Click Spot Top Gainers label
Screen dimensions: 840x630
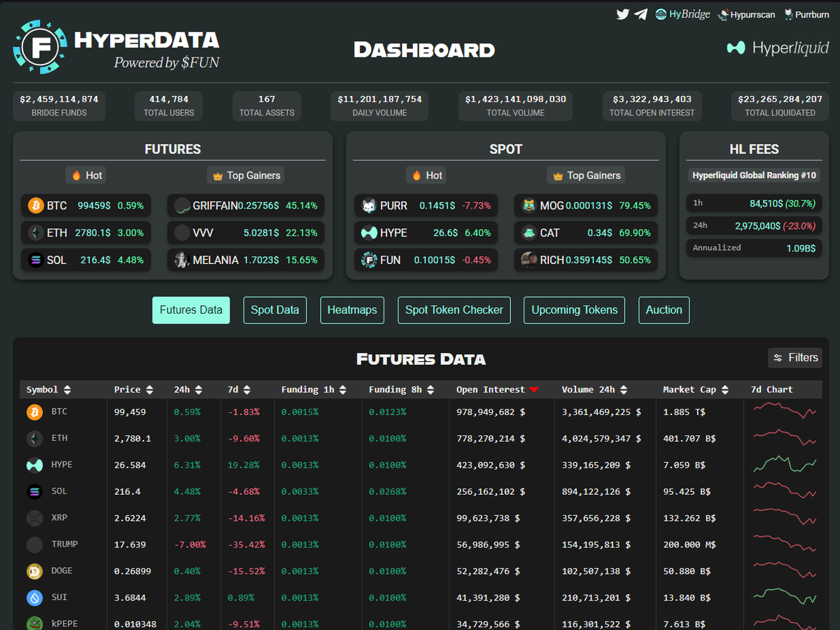pyautogui.click(x=587, y=175)
